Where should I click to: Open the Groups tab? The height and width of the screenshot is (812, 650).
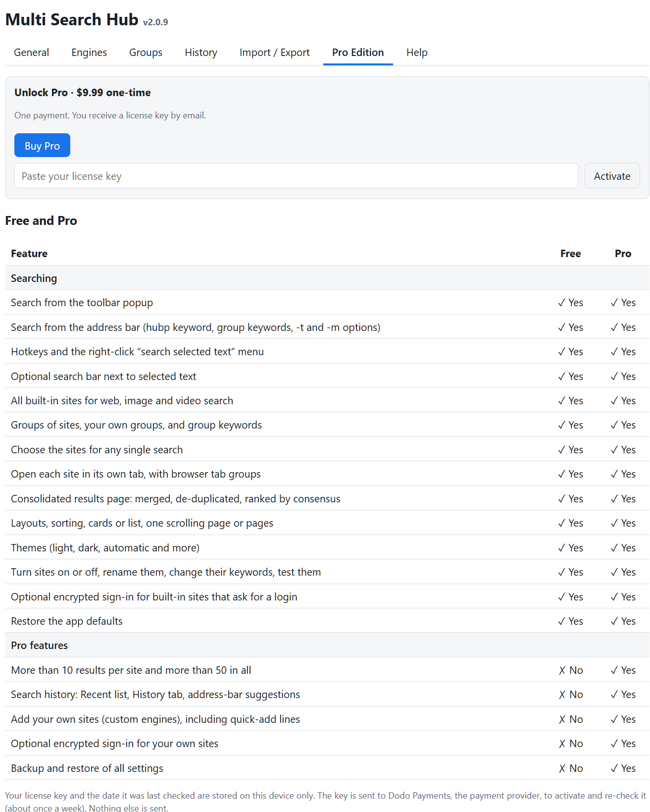146,53
